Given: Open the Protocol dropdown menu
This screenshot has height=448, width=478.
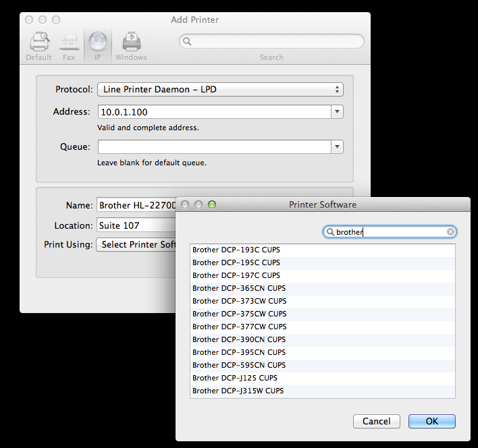Looking at the screenshot, I should point(220,90).
